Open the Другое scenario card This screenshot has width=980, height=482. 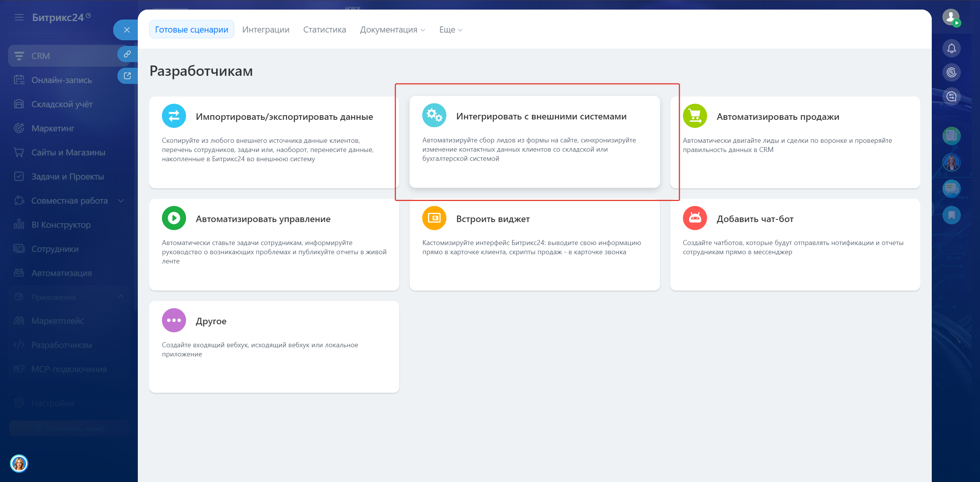pyautogui.click(x=274, y=347)
